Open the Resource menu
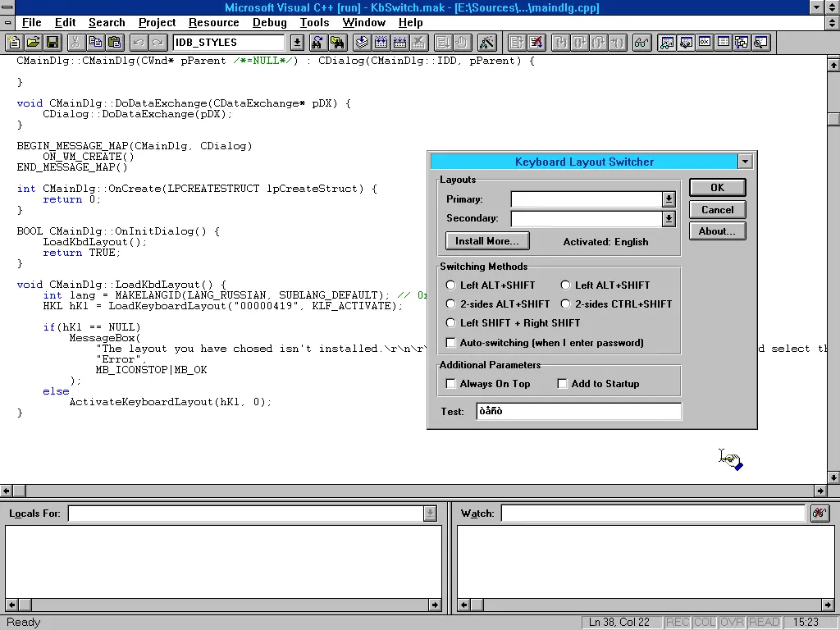The height and width of the screenshot is (630, 840). pos(214,22)
